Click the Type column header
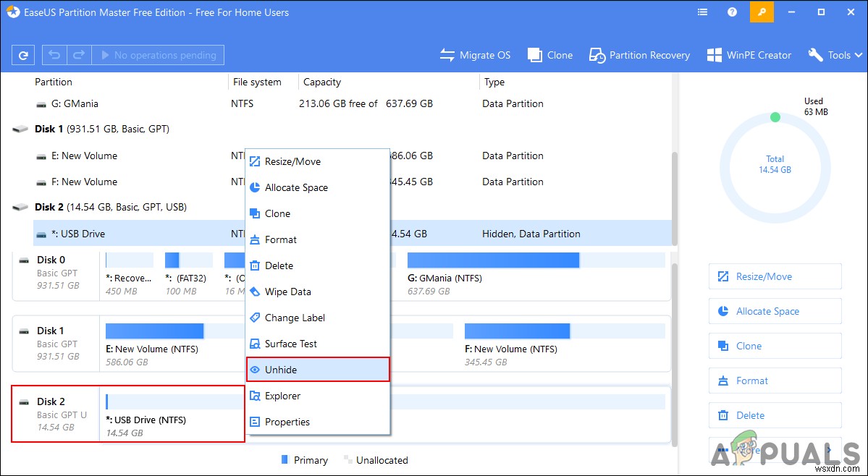The height and width of the screenshot is (476, 868). (x=494, y=82)
